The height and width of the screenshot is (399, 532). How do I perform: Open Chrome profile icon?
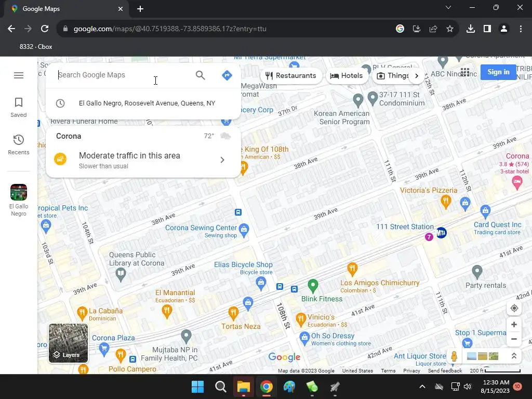pos(504,29)
